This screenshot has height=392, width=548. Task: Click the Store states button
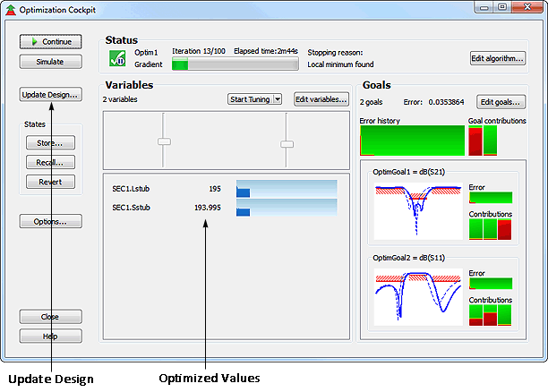(50, 142)
